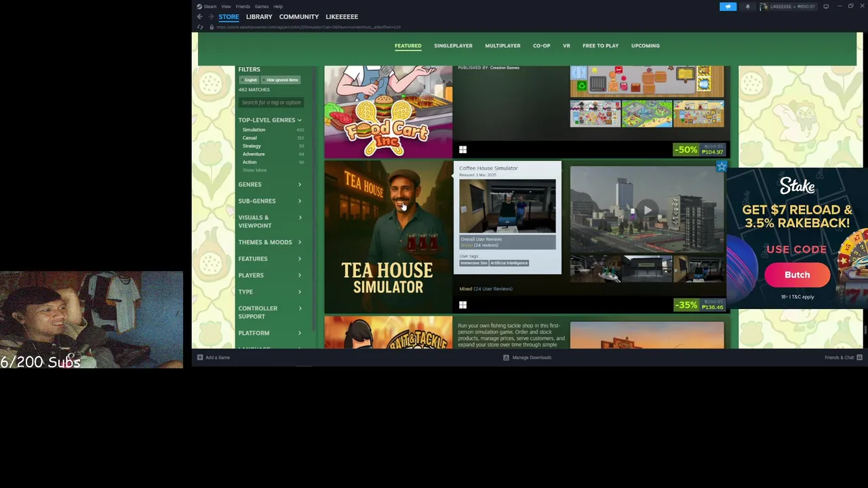Click Show More under top-level genres
This screenshot has height=488, width=868.
[x=254, y=170]
